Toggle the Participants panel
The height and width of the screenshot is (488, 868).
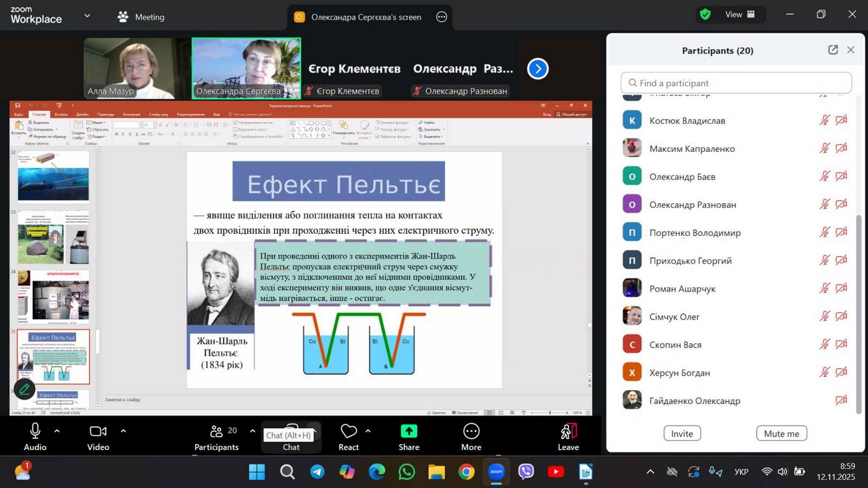pyautogui.click(x=216, y=432)
